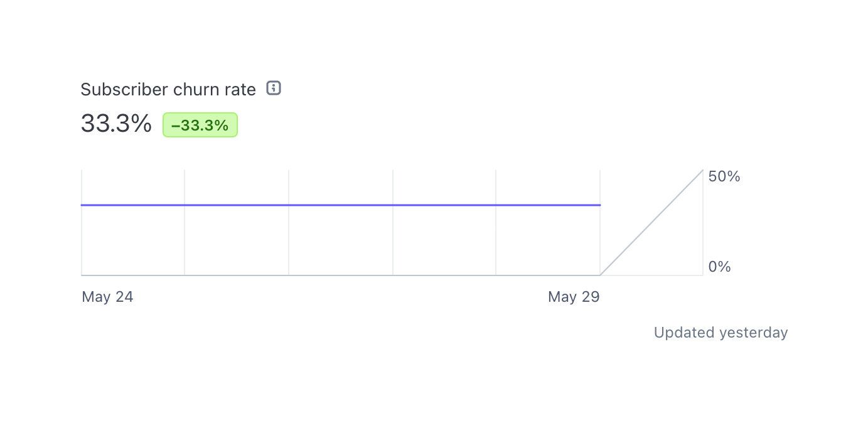Click the large 33.3% churn value
Screen dimensions: 868x421
pos(116,124)
